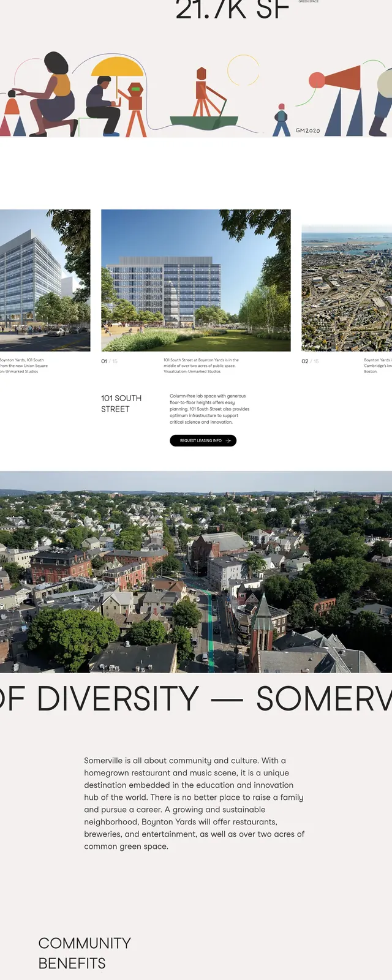This screenshot has width=392, height=980.
Task: Click the GM2020 signature in the illustration
Action: (307, 130)
